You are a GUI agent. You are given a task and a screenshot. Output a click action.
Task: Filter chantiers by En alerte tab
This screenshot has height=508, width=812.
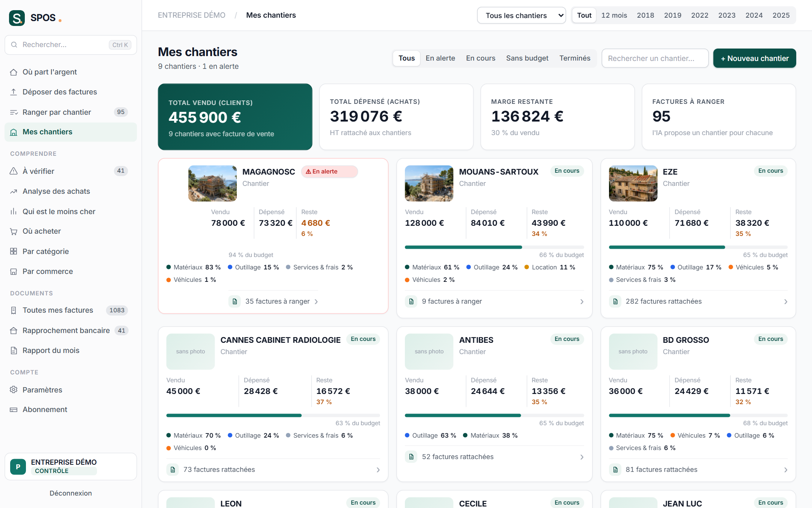point(440,58)
